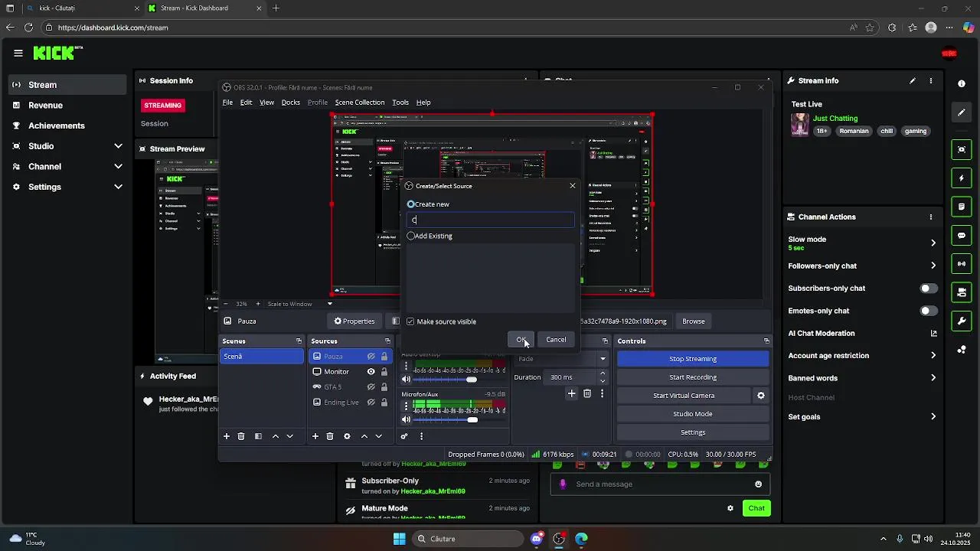The height and width of the screenshot is (551, 980).
Task: Toggle Emotes-only chat switch
Action: (928, 311)
